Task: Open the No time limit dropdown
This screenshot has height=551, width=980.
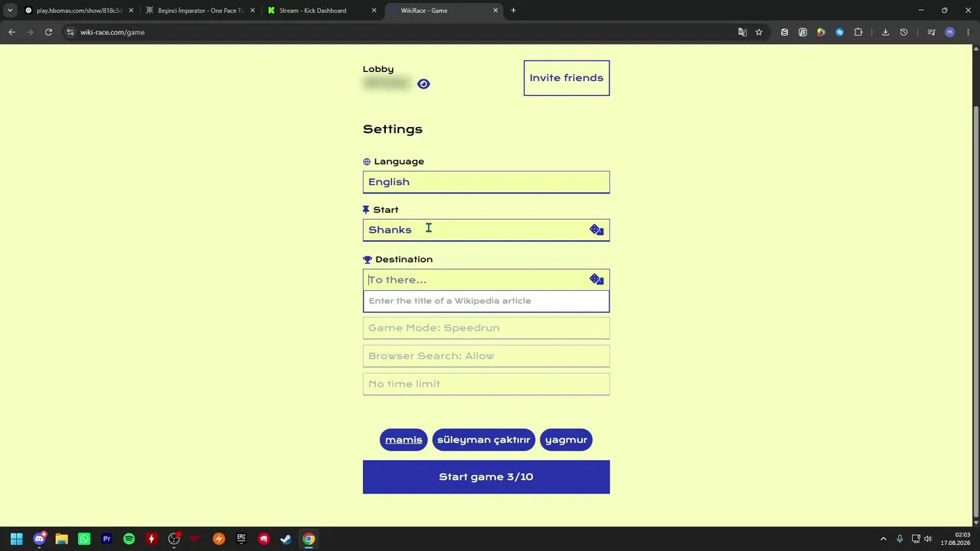Action: tap(486, 384)
